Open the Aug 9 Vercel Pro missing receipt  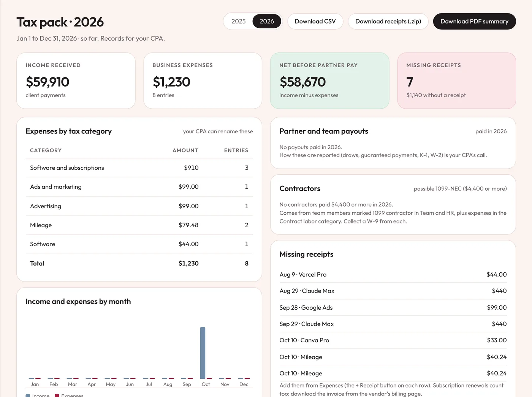click(x=393, y=274)
